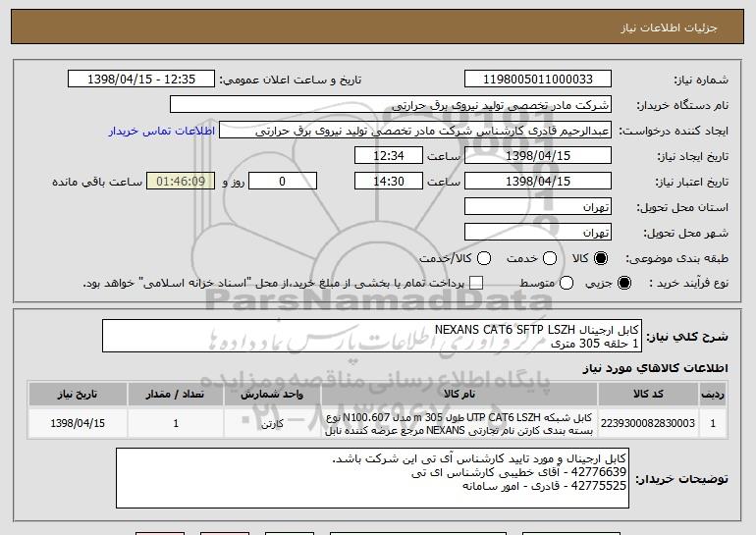
Task: Click the quantity cell showing 1
Action: click(176, 423)
